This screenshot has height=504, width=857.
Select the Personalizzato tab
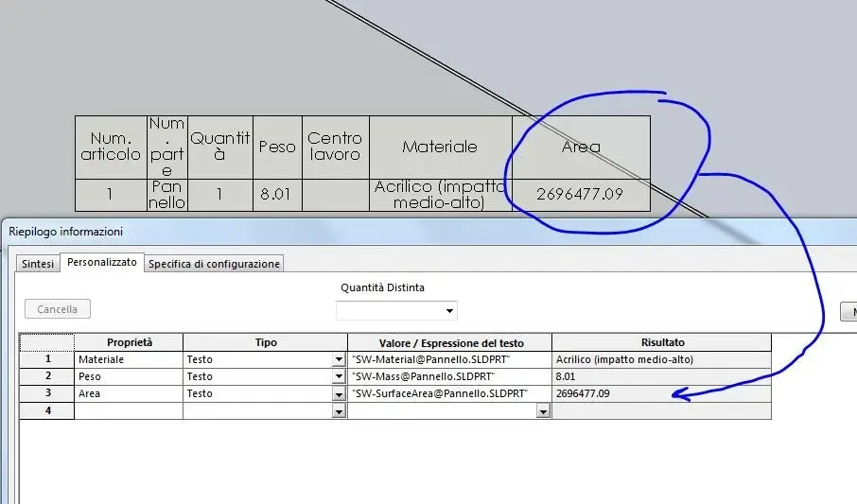pyautogui.click(x=101, y=262)
